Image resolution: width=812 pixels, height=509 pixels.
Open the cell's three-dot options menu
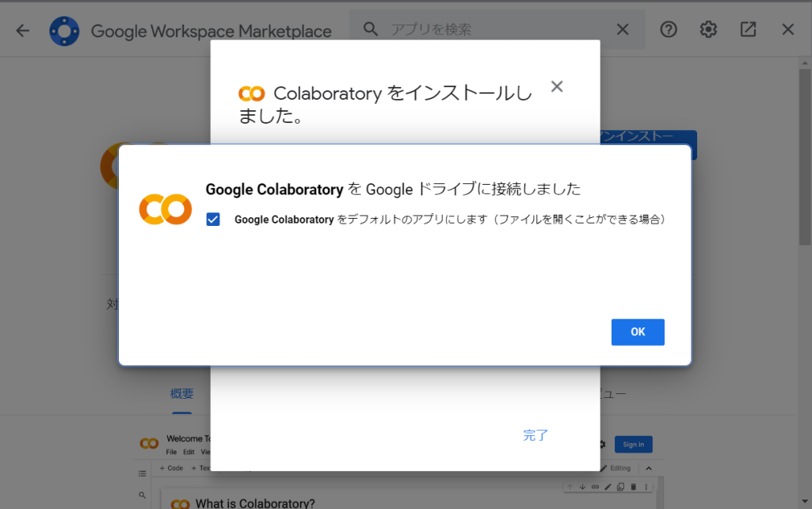click(646, 487)
